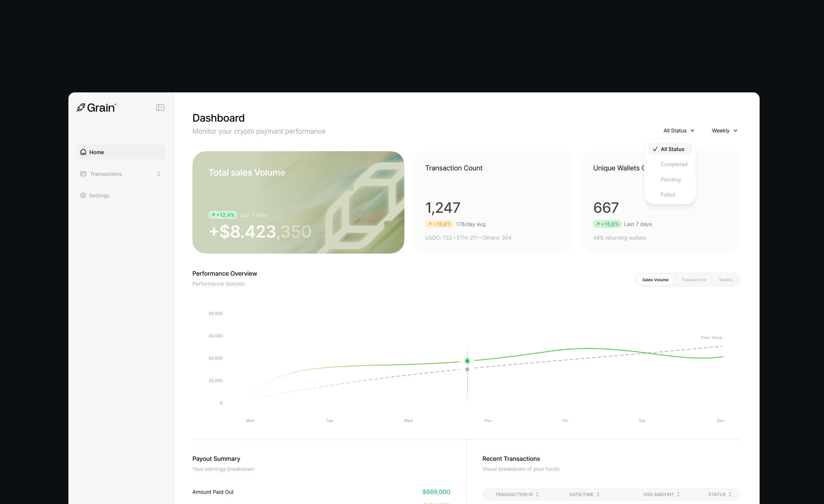This screenshot has height=504, width=824.
Task: Click the +15,6% badge under Transaction Count
Action: coord(440,224)
